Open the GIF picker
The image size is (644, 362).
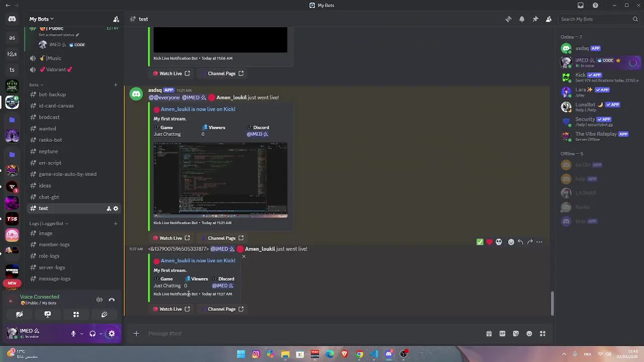click(502, 333)
